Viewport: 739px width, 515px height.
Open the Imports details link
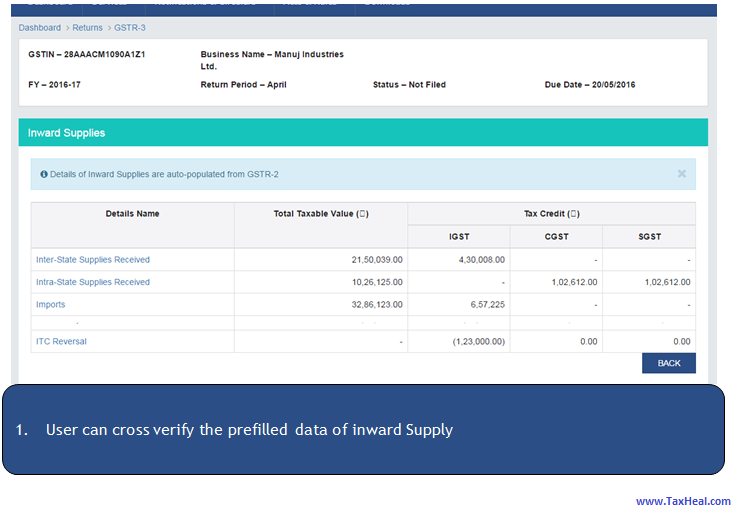[x=51, y=304]
